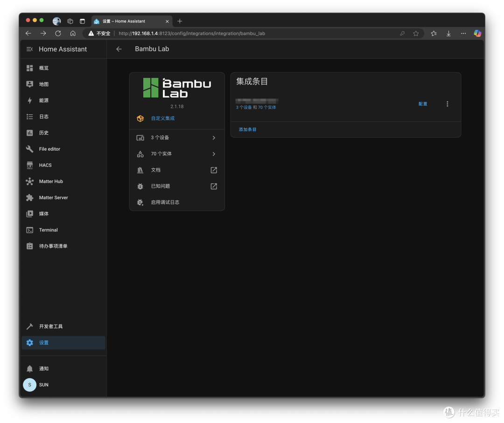This screenshot has width=504, height=423.
Task: Click the notifications bell icon
Action: (x=29, y=368)
